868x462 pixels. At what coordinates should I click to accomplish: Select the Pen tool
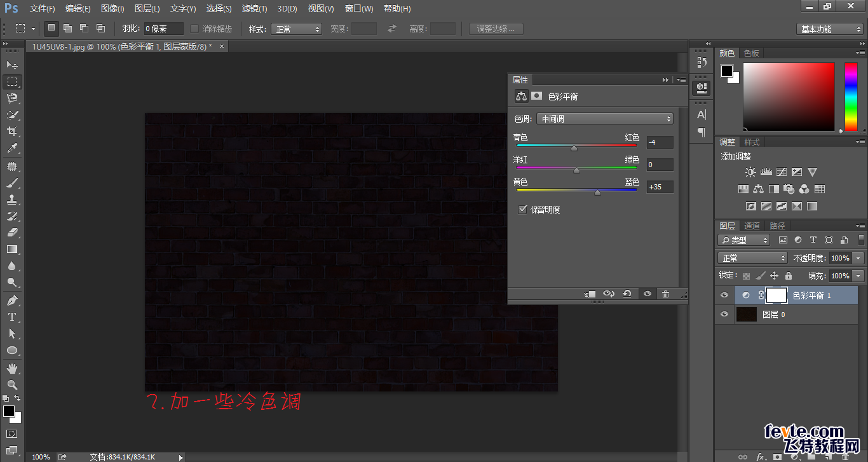pos(12,300)
